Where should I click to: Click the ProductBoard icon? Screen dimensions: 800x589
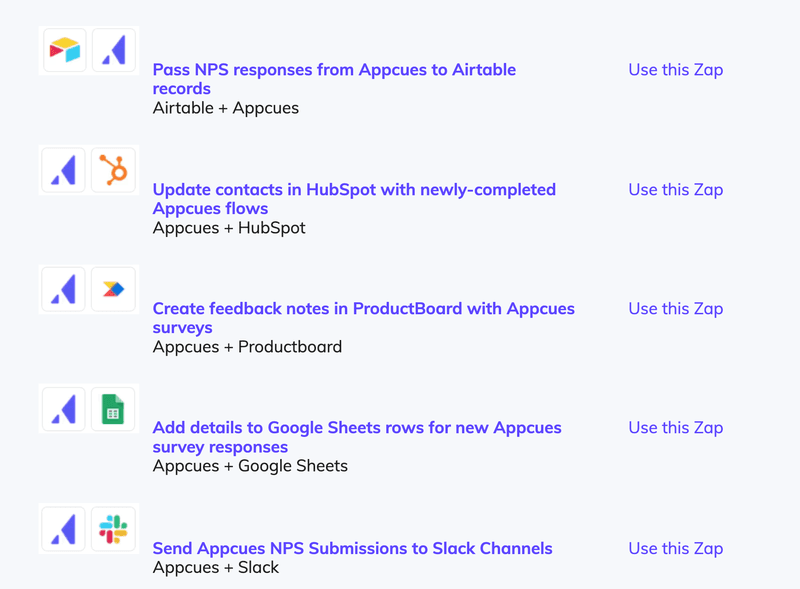(113, 288)
